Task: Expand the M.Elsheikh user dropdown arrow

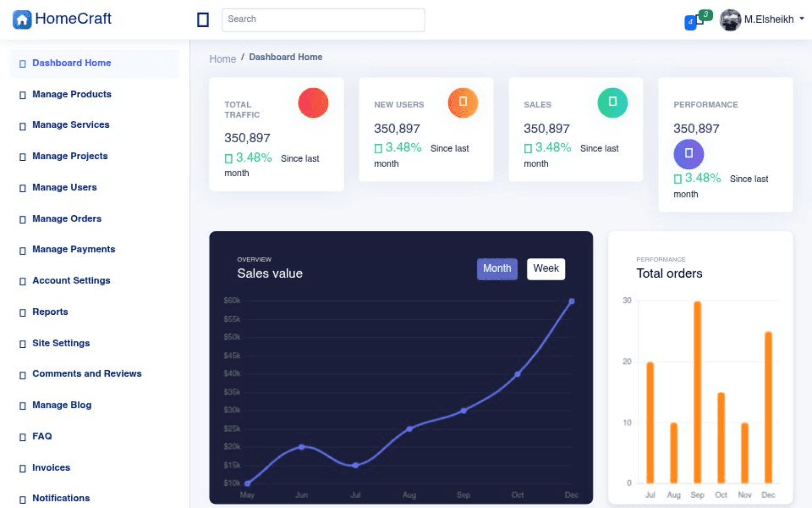Action: (802, 19)
